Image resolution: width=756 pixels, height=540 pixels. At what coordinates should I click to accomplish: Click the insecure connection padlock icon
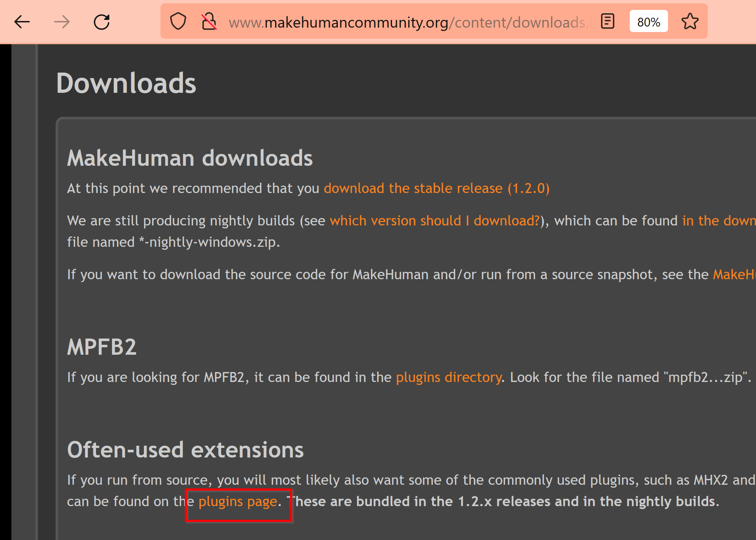click(209, 21)
